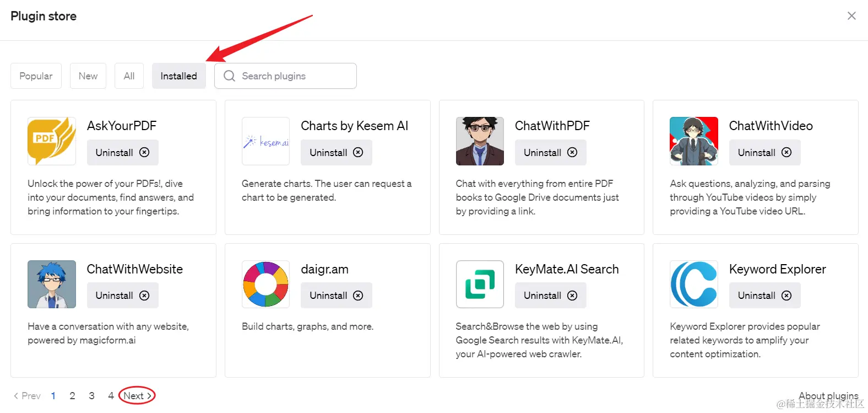Viewport: 868px width, 413px height.
Task: Click description 'Build charts, graphs, and more.'
Action: [307, 326]
